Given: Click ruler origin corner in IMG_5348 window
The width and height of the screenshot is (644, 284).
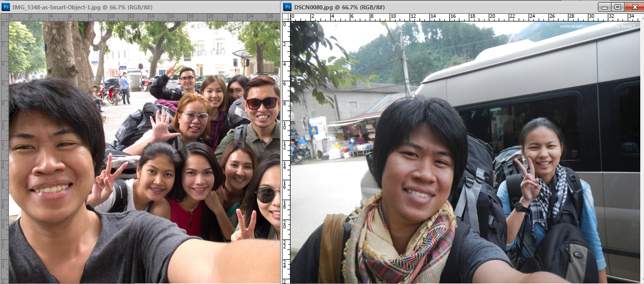Looking at the screenshot, I should click(x=4, y=17).
